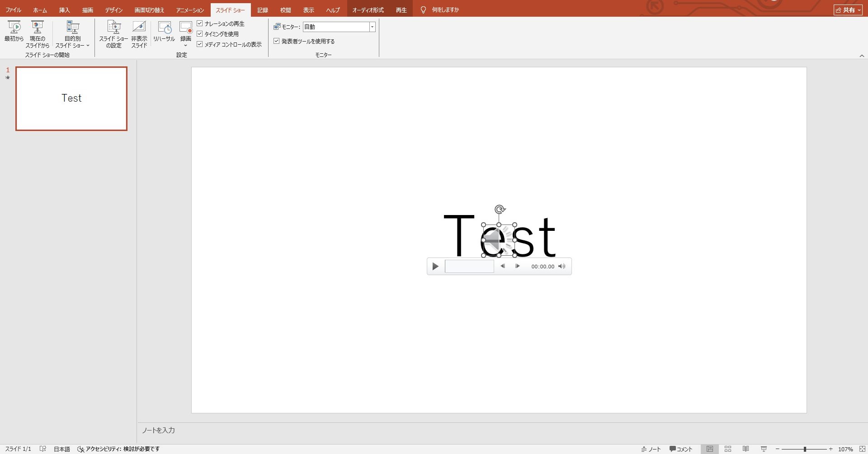Uncheck タイミングを使用 checkbox
Screen dimensions: 868x454
tap(200, 34)
